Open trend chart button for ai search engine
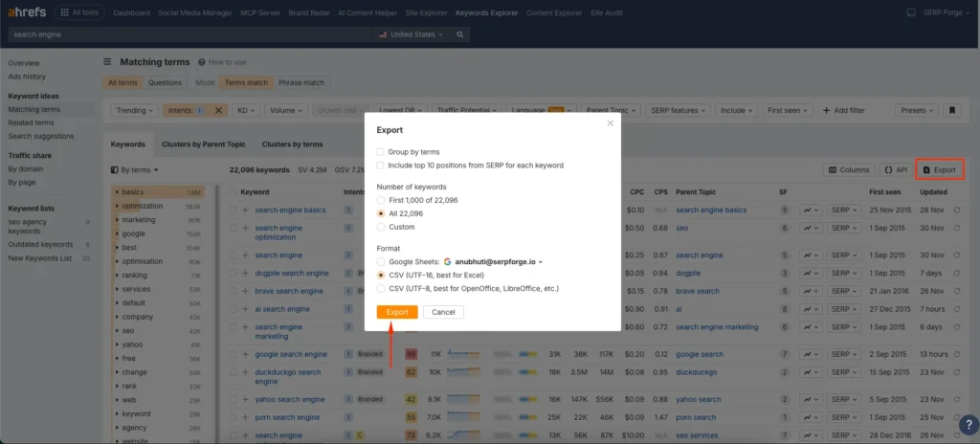The width and height of the screenshot is (980, 444). point(811,309)
